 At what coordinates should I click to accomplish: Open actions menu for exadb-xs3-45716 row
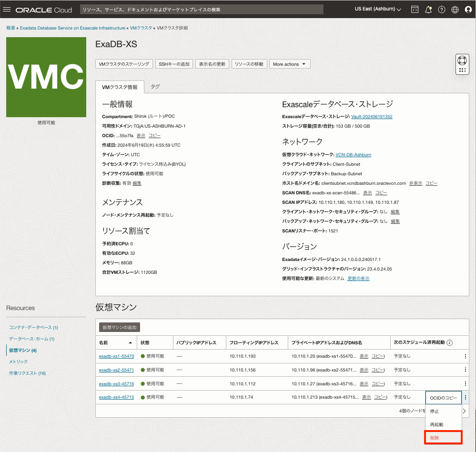[x=466, y=383]
